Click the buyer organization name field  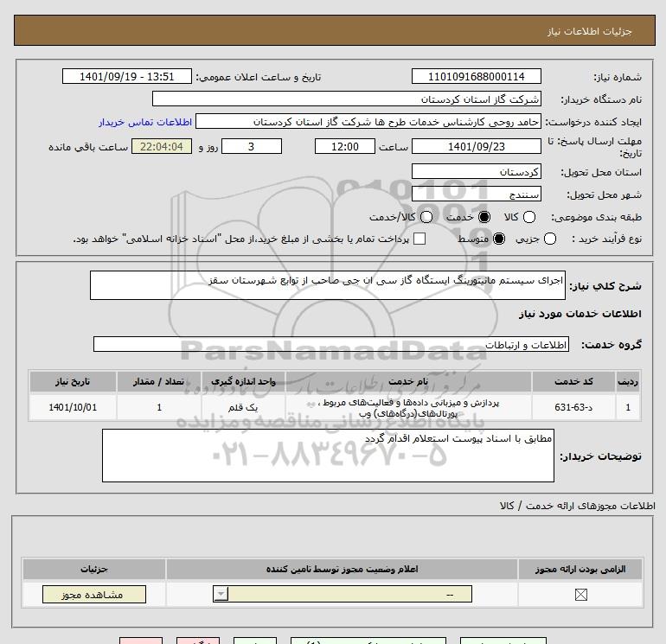coord(347,99)
